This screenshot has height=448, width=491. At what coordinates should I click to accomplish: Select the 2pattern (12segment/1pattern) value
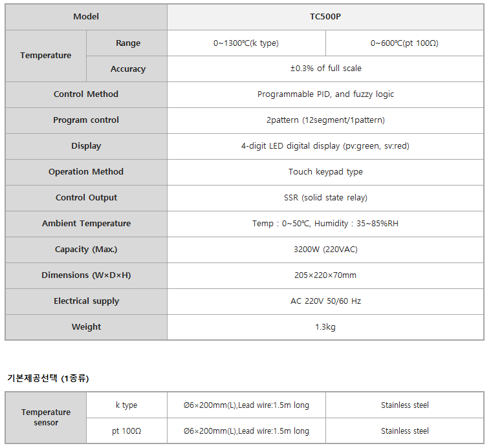pos(325,120)
